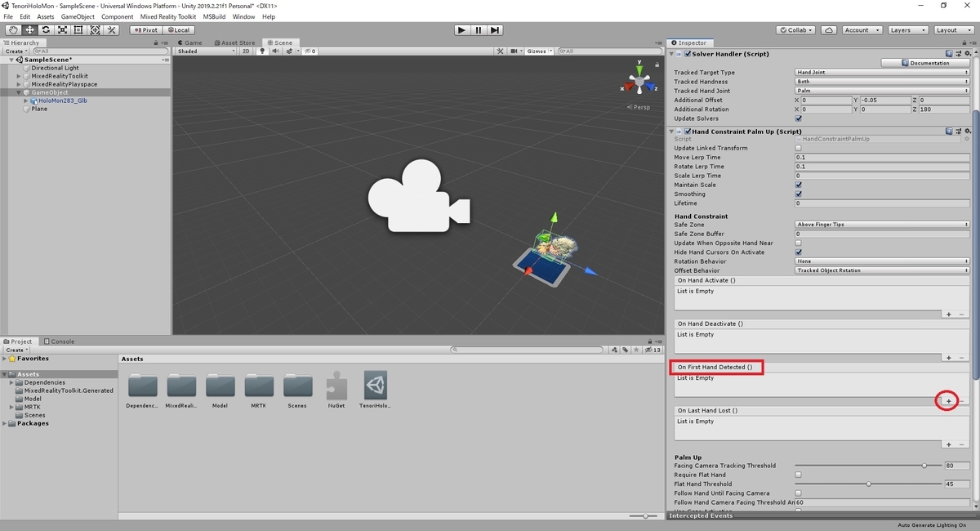Open Hand Constraint Palm Up gear menu
This screenshot has height=531, width=980.
967,131
